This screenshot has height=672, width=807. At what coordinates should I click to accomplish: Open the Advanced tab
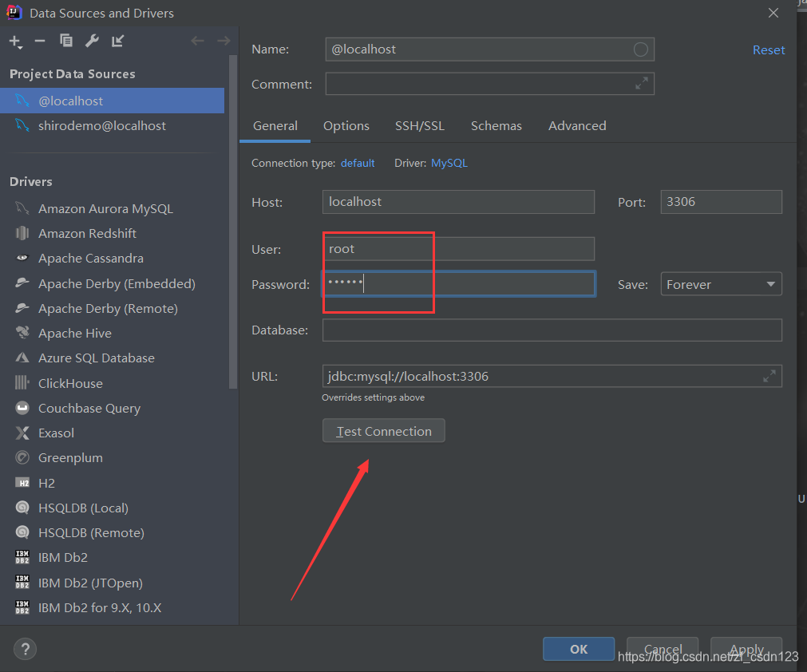point(577,126)
